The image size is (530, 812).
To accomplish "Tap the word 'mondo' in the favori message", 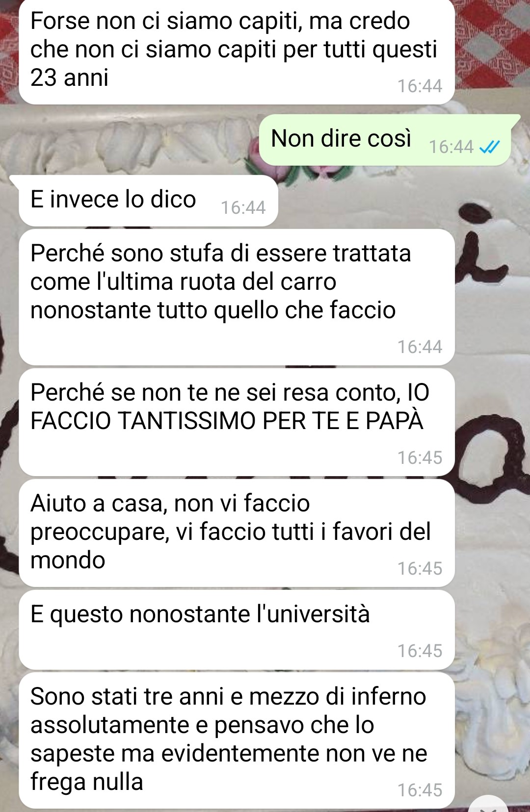I will [x=68, y=560].
